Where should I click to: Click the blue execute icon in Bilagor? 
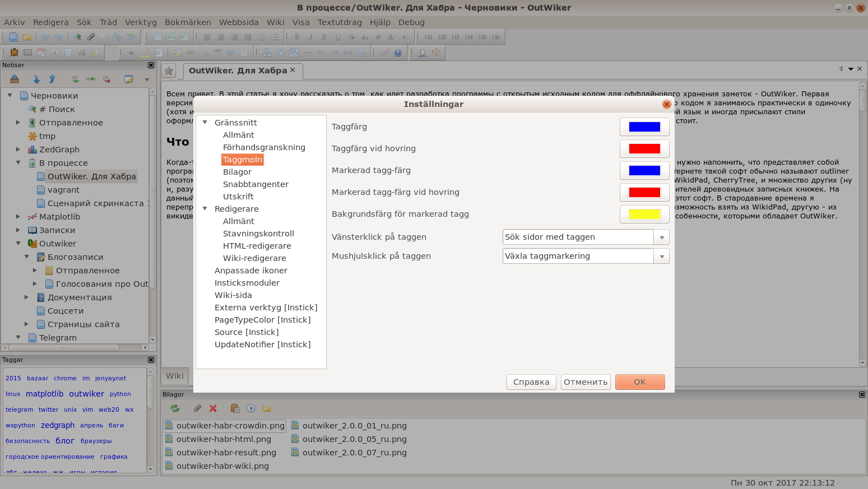(x=251, y=408)
